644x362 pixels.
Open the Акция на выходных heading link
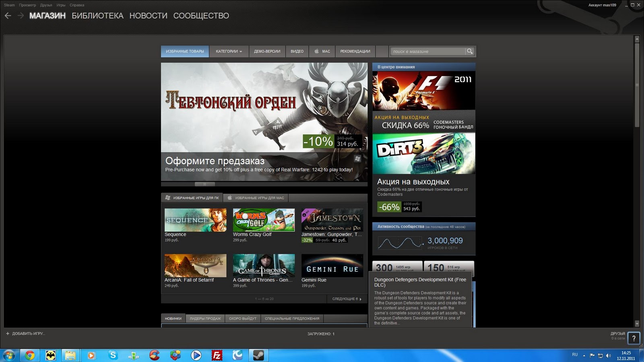(x=413, y=182)
